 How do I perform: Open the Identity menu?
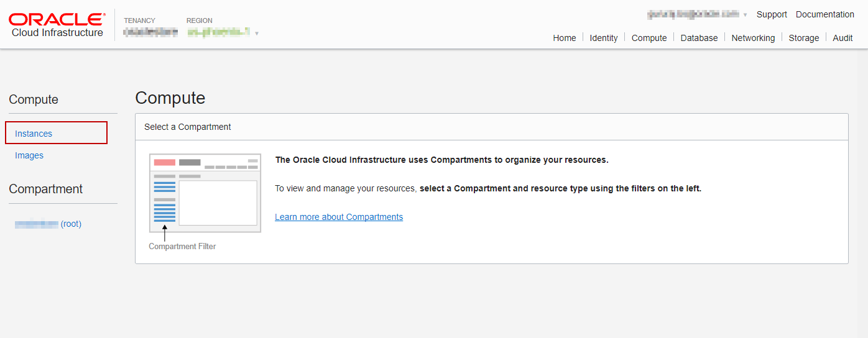point(603,38)
